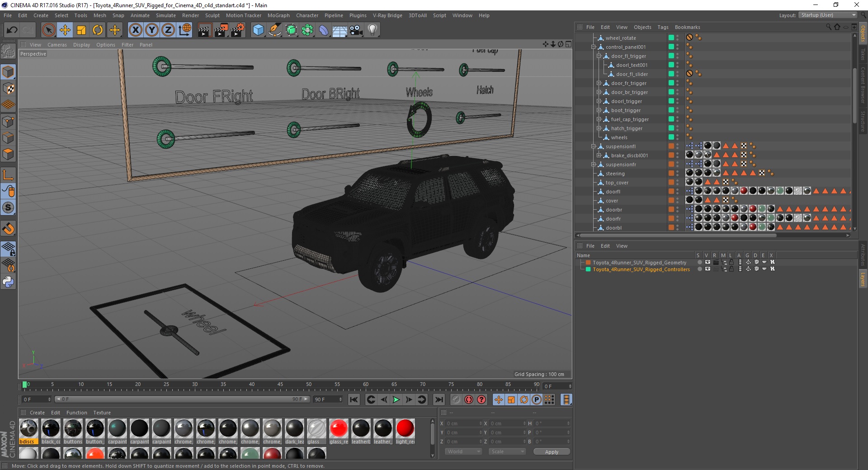Open the V-Ray Bridge menu
This screenshot has height=470, width=868.
(x=387, y=15)
